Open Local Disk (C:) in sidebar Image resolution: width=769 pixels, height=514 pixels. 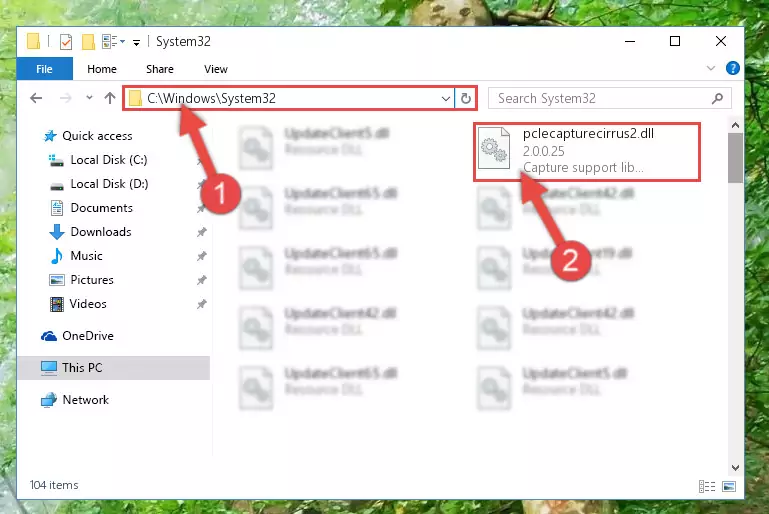click(x=109, y=160)
